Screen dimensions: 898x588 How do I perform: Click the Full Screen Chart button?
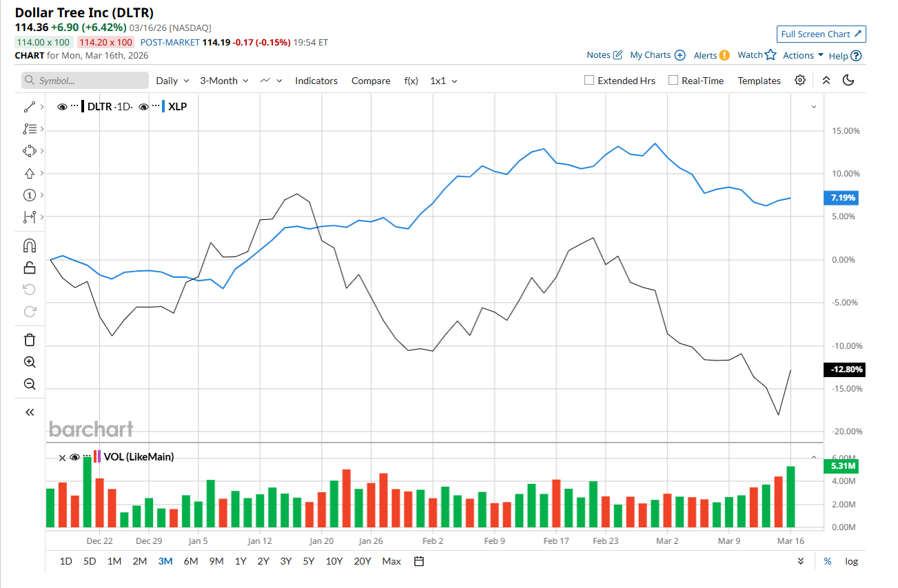point(821,34)
